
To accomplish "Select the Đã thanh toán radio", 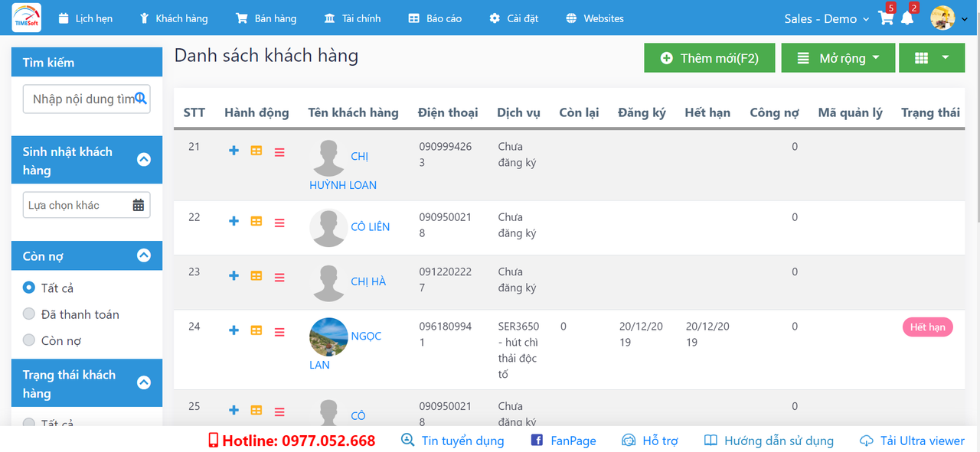I will (29, 314).
